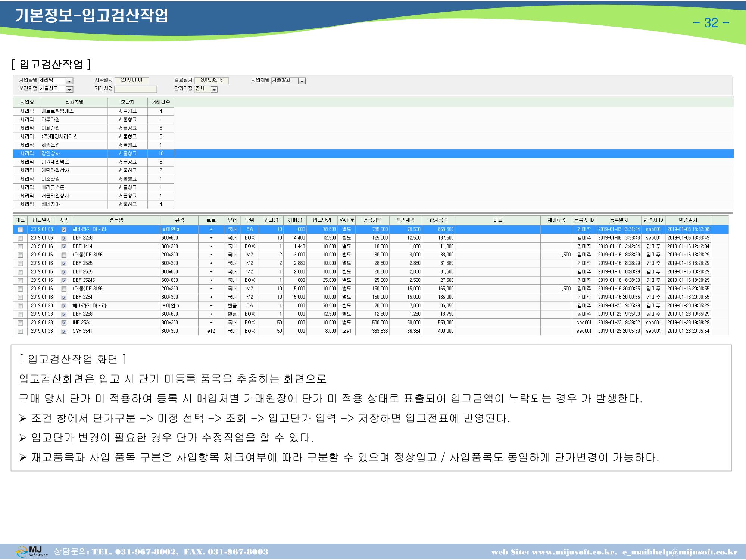Toggle the 사입 checkbox on DBF 1414 row
This screenshot has width=746, height=560.
pos(64,247)
